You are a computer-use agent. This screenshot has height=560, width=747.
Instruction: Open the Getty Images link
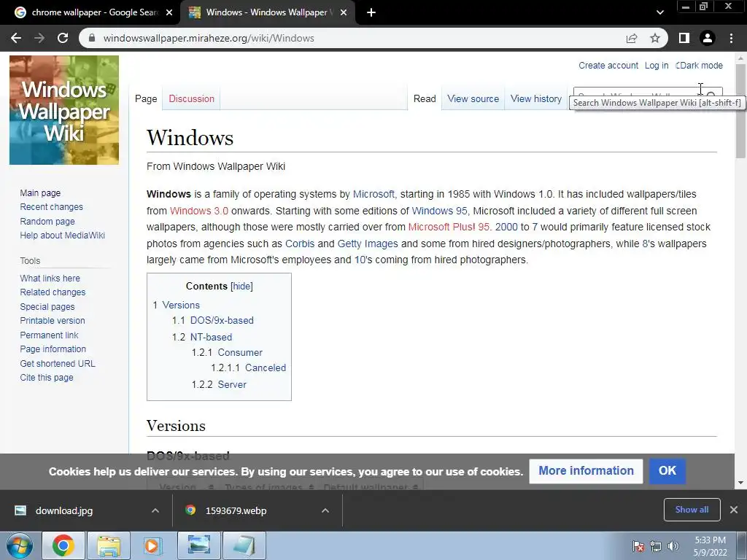(368, 244)
